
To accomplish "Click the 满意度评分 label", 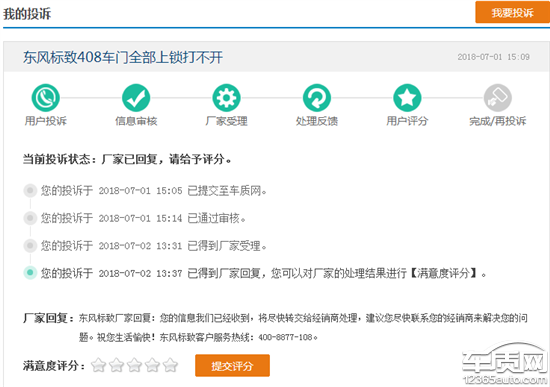I will pyautogui.click(x=54, y=366).
